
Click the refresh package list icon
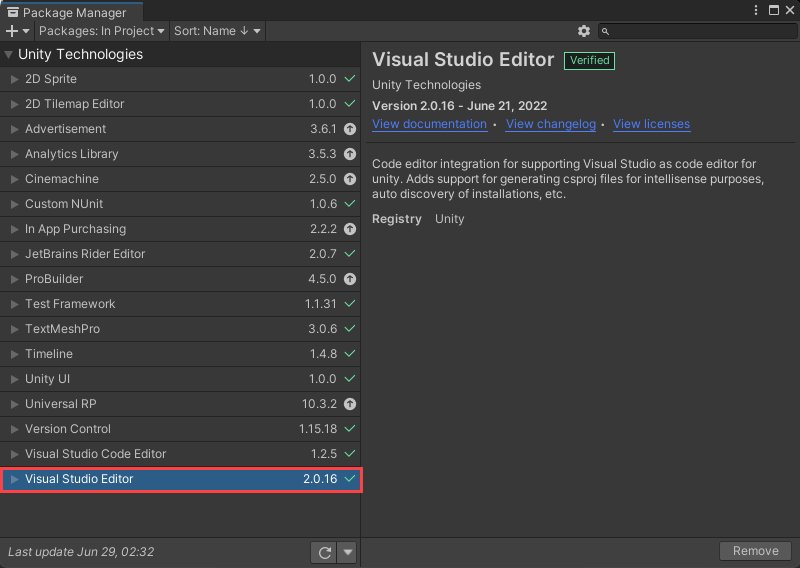[x=323, y=551]
